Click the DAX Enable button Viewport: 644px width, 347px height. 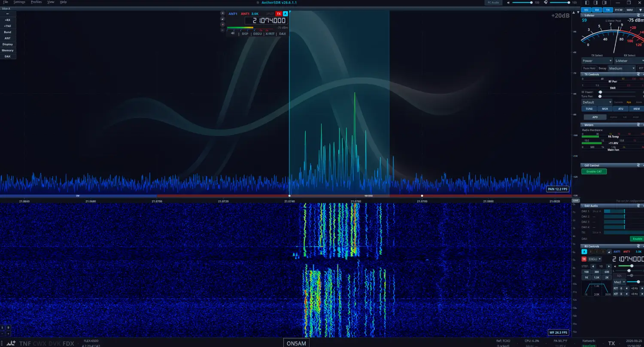[x=638, y=239]
